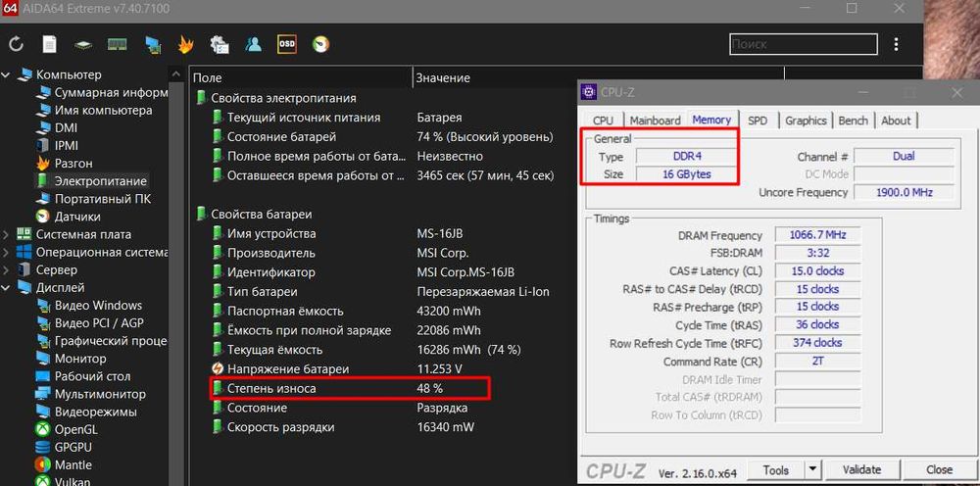Click inside the Поиск search field
Screen dimensions: 980x486
click(804, 44)
